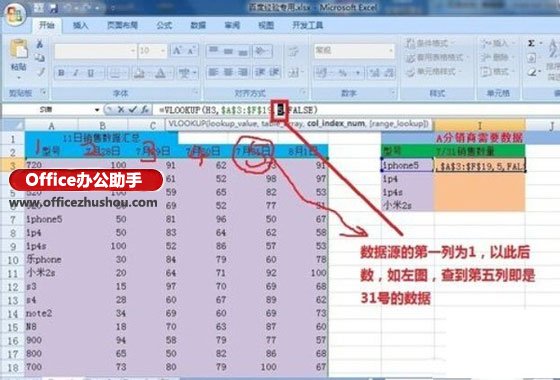Switch to the 开发工具 ribbon tab
Image resolution: width=560 pixels, height=380 pixels.
point(308,25)
